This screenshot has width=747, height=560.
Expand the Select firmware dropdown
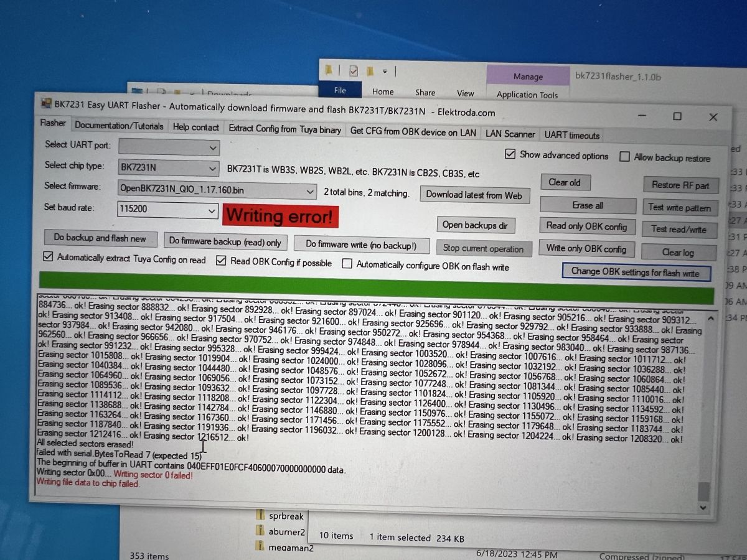(x=217, y=189)
